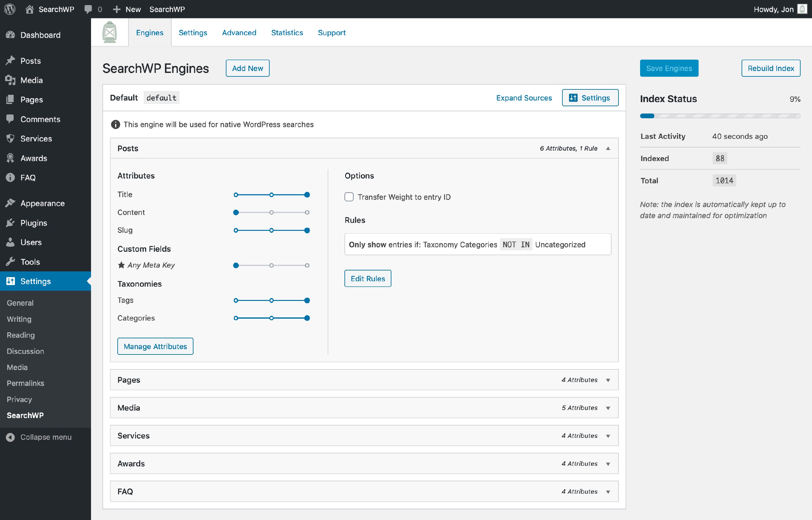Open the WordPress logo menu
This screenshot has width=812, height=520.
coord(10,9)
